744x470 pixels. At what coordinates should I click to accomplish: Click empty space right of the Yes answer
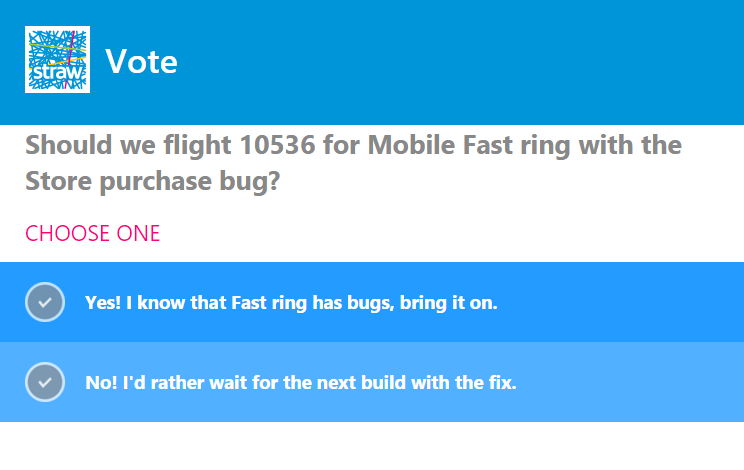click(x=617, y=302)
